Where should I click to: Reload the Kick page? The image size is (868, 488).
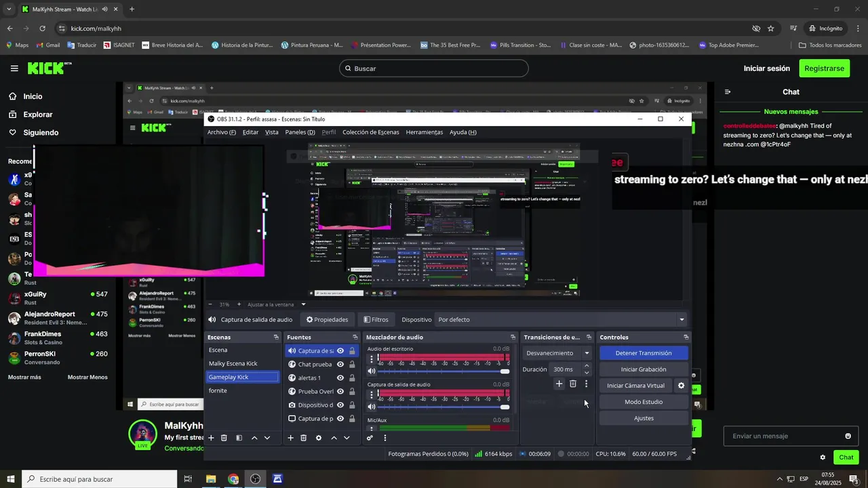coord(42,28)
